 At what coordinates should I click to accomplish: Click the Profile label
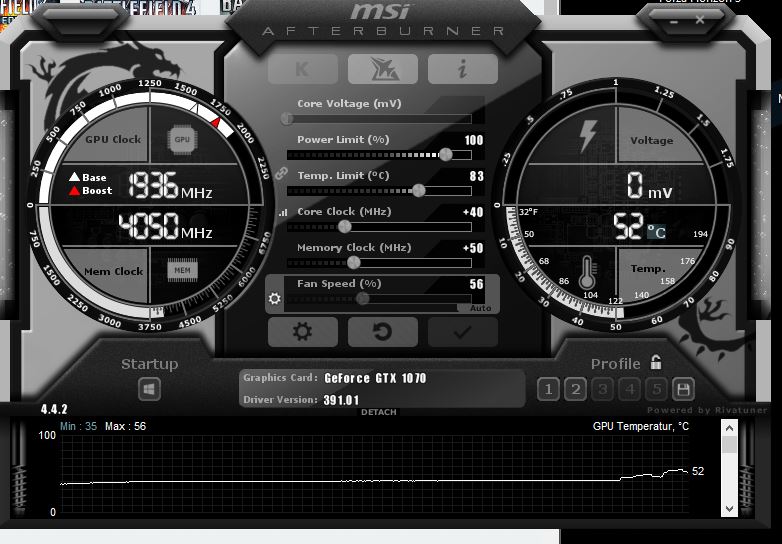point(615,364)
